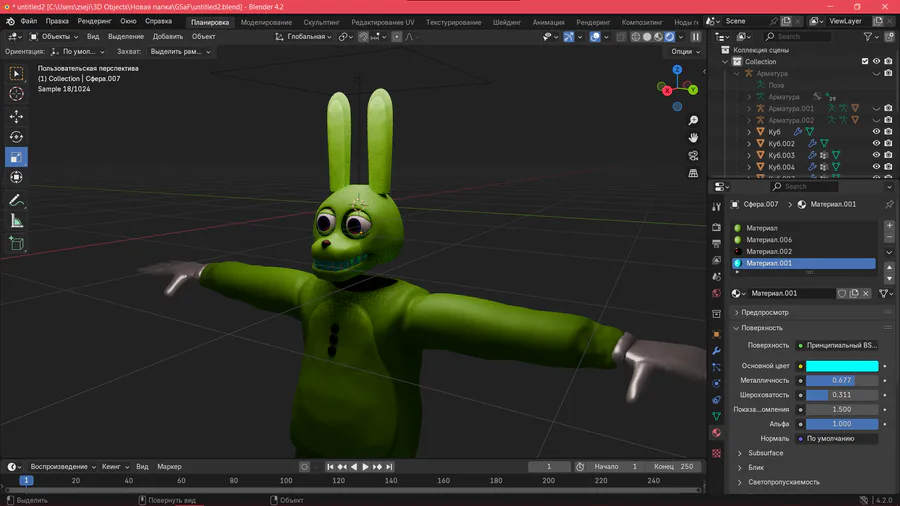Activate the 3D Cursor tool

16,94
